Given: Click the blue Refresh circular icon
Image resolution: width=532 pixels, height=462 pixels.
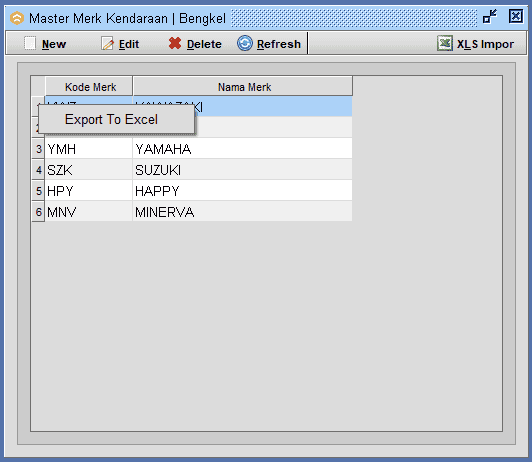Looking at the screenshot, I should pyautogui.click(x=245, y=43).
